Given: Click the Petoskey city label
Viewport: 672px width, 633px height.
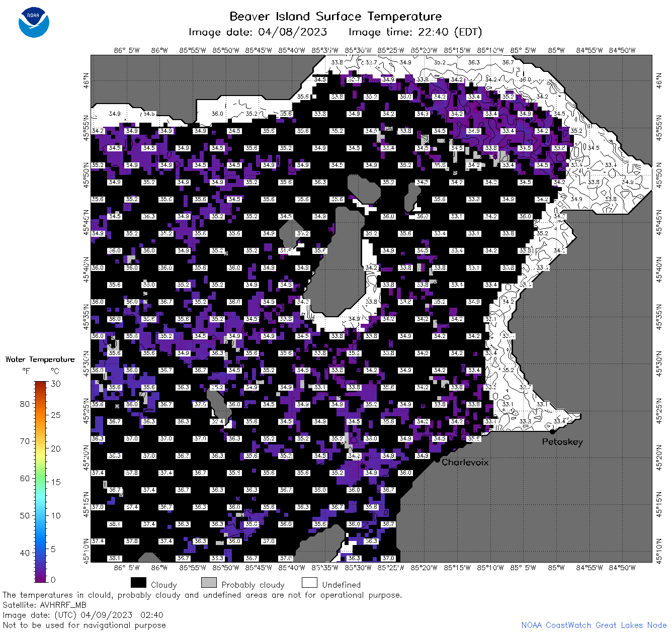Looking at the screenshot, I should [562, 442].
